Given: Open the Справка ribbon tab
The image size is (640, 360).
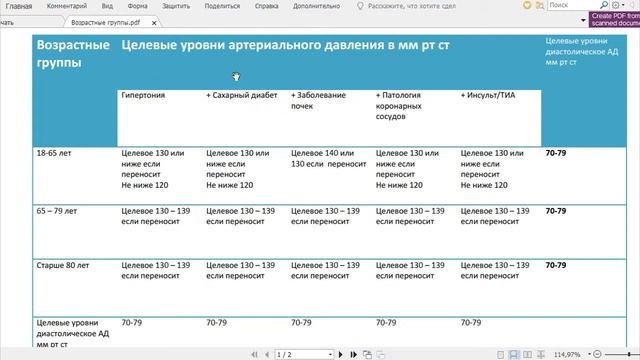Looking at the screenshot, I should pos(267,6).
